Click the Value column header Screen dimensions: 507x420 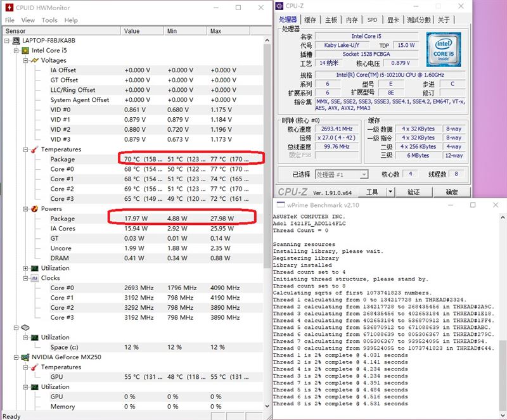[142, 31]
